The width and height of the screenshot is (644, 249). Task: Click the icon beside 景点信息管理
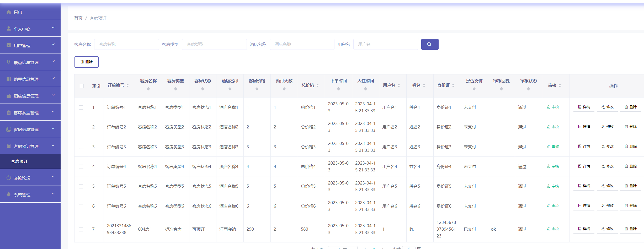(x=9, y=62)
